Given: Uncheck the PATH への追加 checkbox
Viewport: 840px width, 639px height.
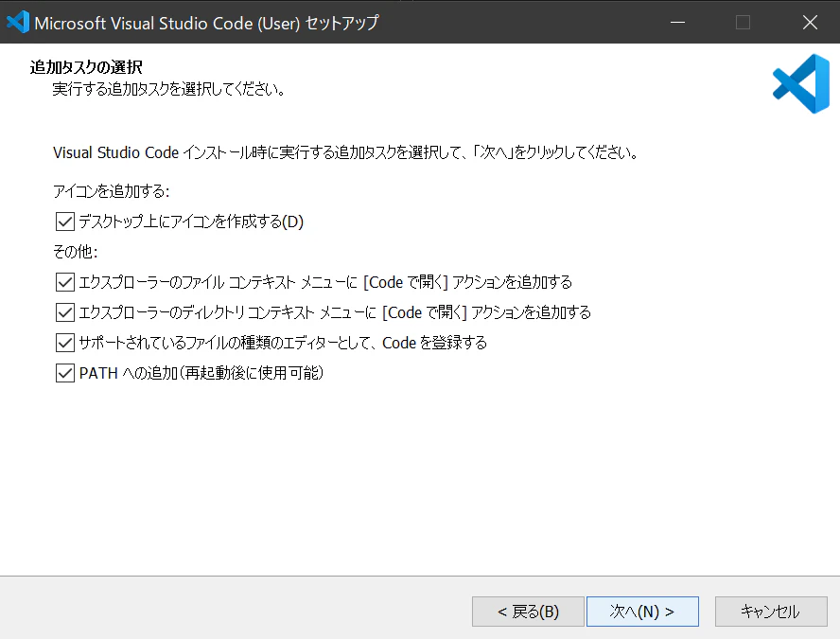Looking at the screenshot, I should pyautogui.click(x=65, y=373).
